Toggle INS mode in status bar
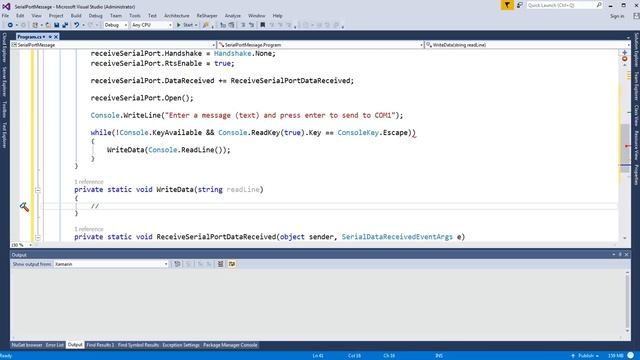The height and width of the screenshot is (360, 640). (x=439, y=356)
